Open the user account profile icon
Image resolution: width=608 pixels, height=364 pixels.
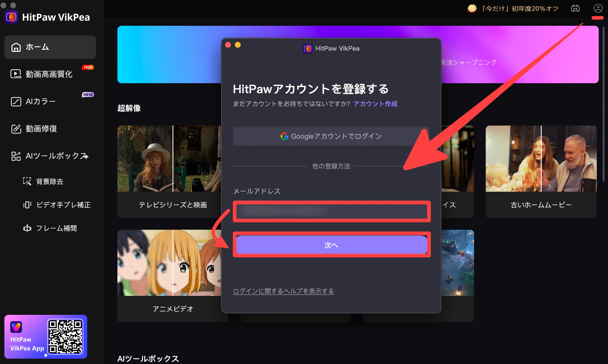point(598,8)
